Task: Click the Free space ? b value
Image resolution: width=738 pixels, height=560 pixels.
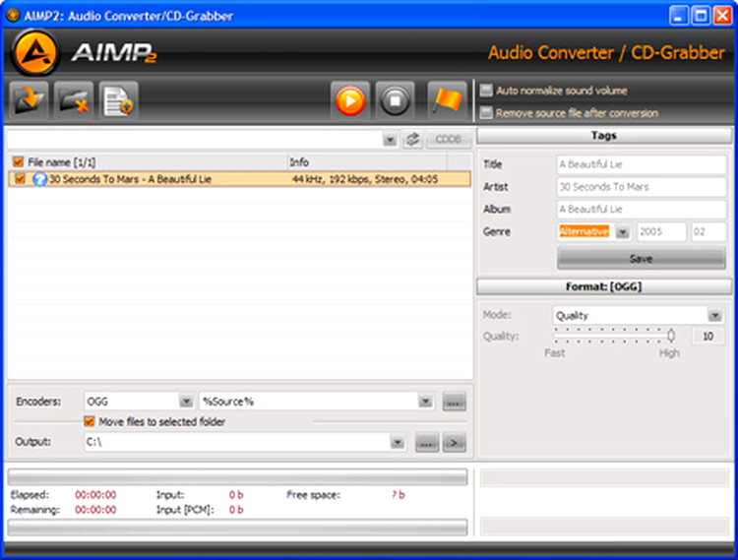Action: click(x=399, y=495)
